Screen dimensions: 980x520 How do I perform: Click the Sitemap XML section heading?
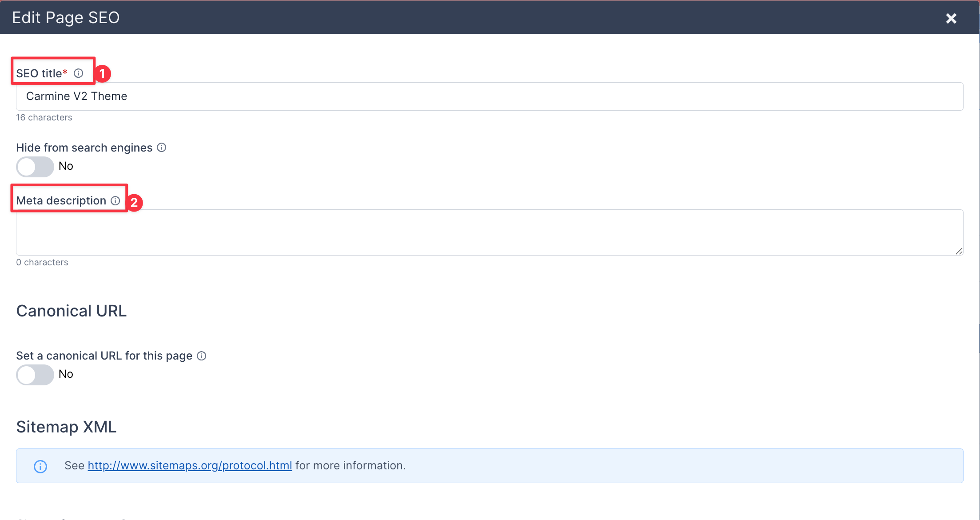[67, 427]
